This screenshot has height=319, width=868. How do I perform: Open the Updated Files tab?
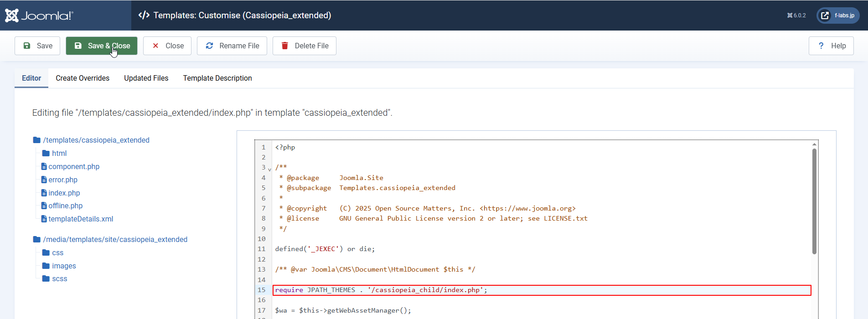tap(146, 78)
